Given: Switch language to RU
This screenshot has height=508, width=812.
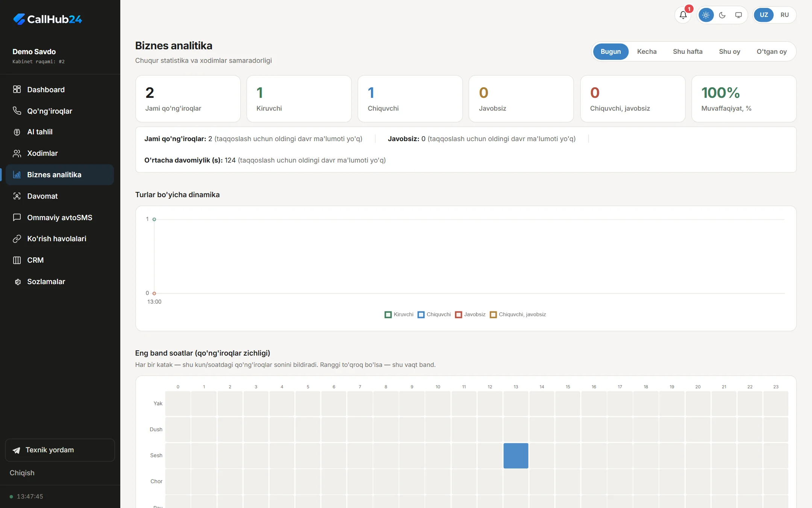Looking at the screenshot, I should coord(785,15).
